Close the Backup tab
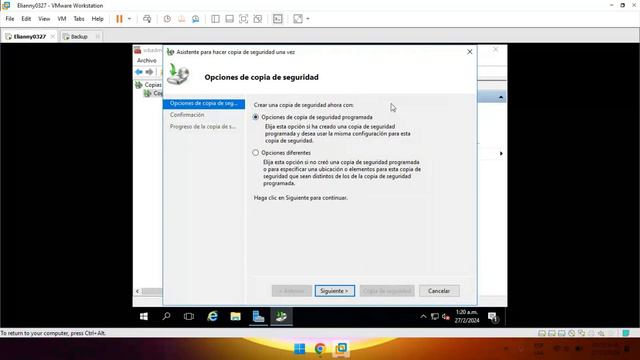 (x=98, y=36)
